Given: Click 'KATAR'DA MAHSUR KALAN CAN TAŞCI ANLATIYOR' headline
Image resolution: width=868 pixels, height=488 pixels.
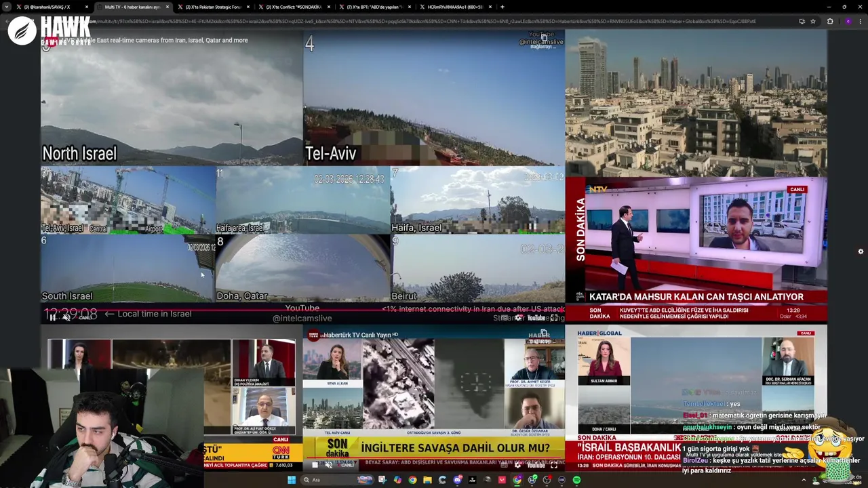Looking at the screenshot, I should pyautogui.click(x=696, y=297).
